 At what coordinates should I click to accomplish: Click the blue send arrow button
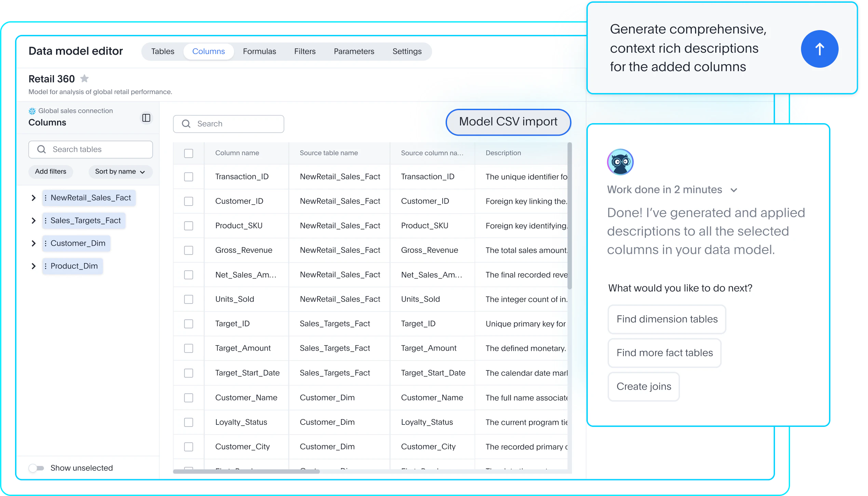click(x=819, y=49)
